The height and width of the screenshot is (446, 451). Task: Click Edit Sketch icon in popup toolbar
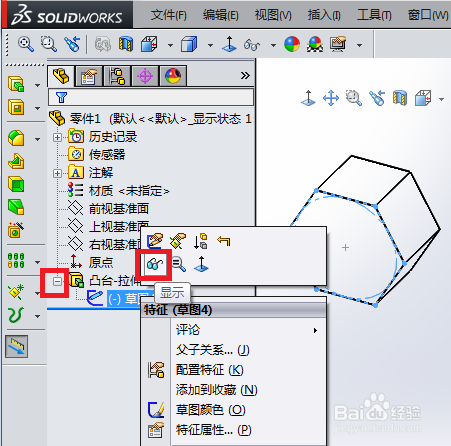[x=155, y=241]
